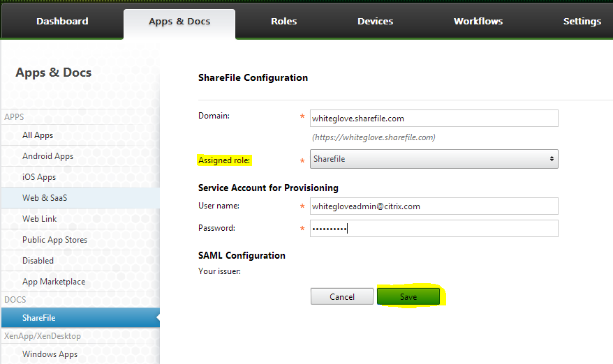Open Android Apps in sidebar
Viewport: 613px width, 364px height.
[x=47, y=156]
